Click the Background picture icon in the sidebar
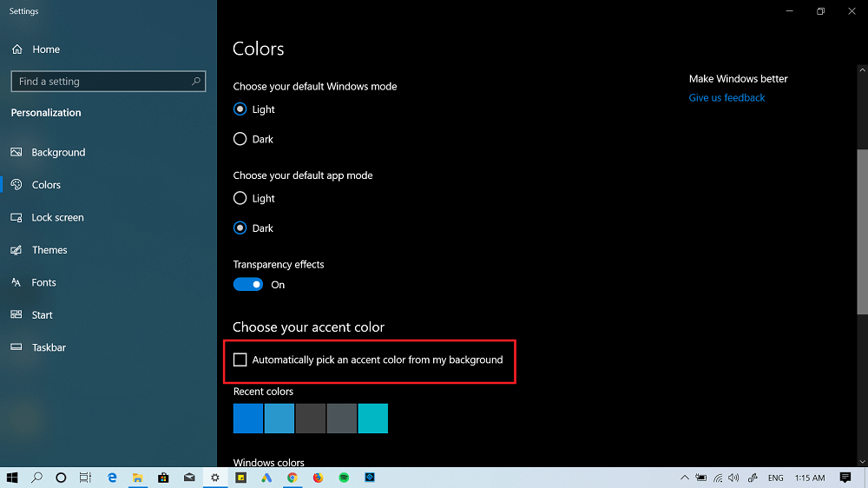 click(16, 152)
